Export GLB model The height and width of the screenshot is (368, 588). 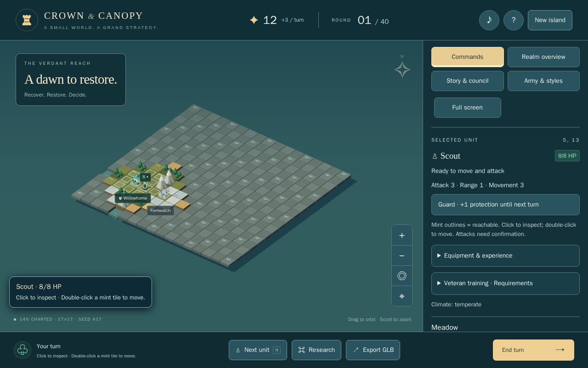pos(373,350)
